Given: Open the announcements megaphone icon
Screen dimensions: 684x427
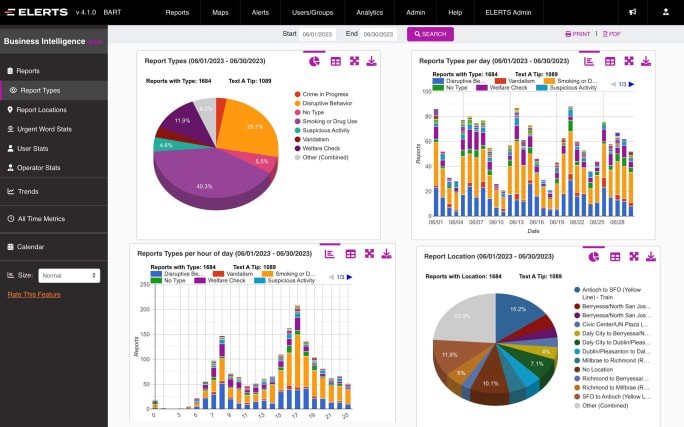Looking at the screenshot, I should [632, 13].
